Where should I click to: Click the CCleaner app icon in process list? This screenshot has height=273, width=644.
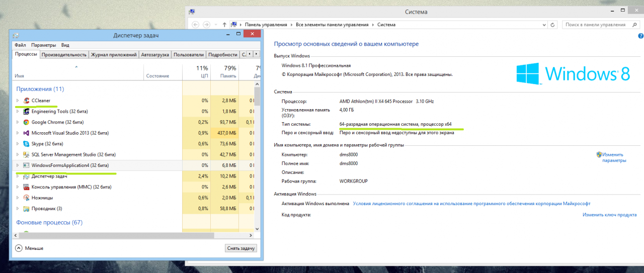26,101
